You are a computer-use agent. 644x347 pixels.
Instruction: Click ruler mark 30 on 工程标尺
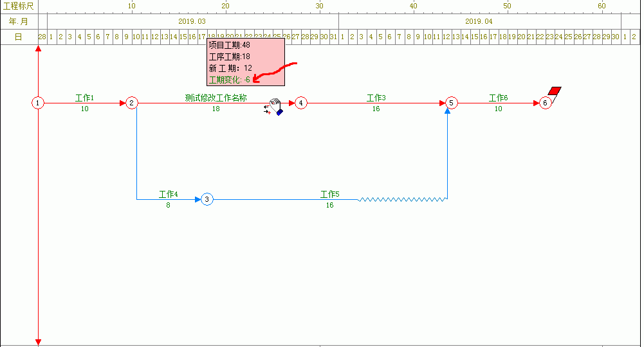tap(320, 6)
